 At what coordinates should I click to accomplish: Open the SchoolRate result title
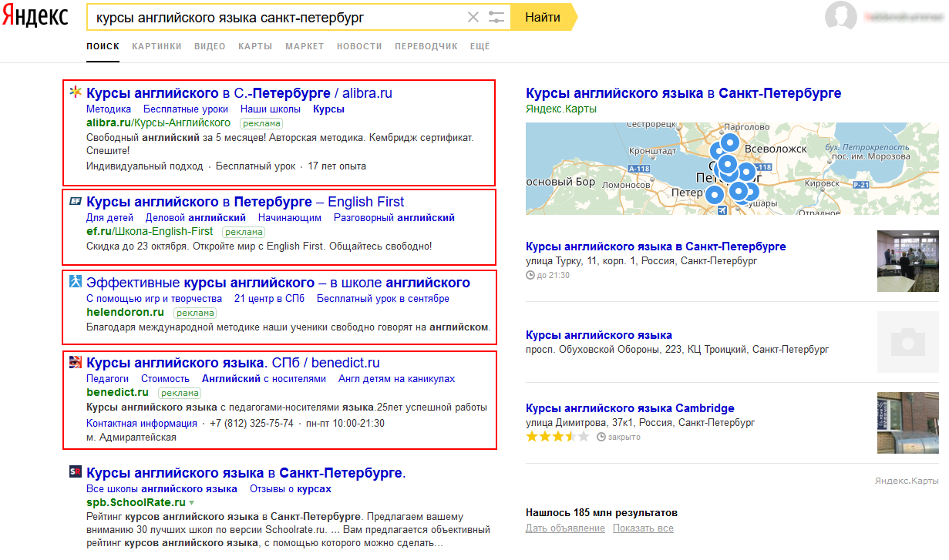coord(246,472)
